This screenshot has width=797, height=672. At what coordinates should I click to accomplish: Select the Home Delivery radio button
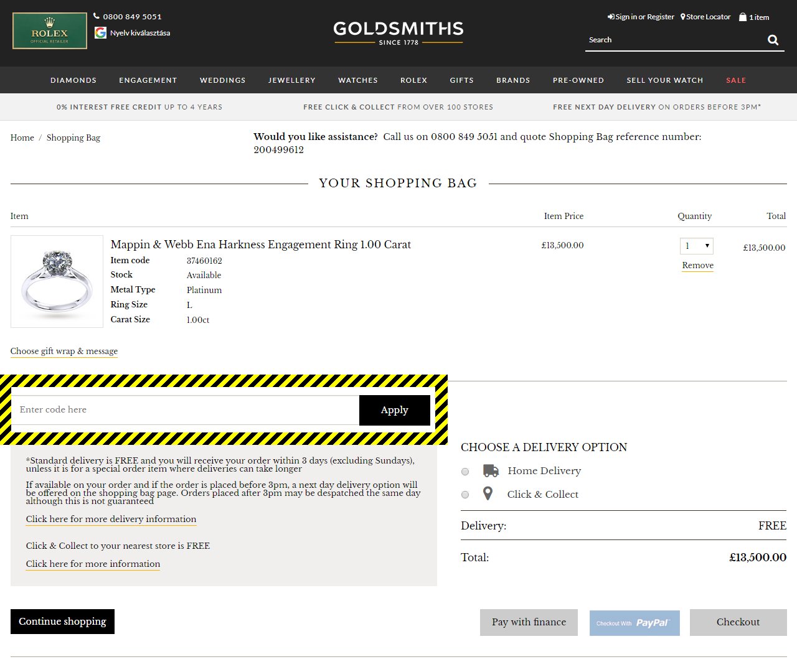point(465,472)
